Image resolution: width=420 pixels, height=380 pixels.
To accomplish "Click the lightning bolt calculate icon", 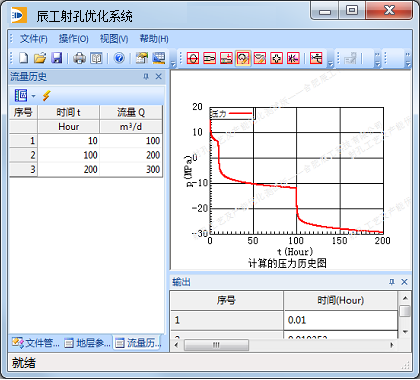I will click(46, 96).
